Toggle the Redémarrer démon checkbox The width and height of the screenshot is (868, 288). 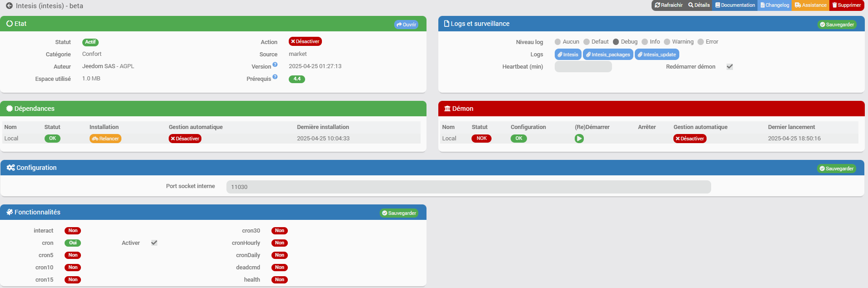click(x=730, y=66)
